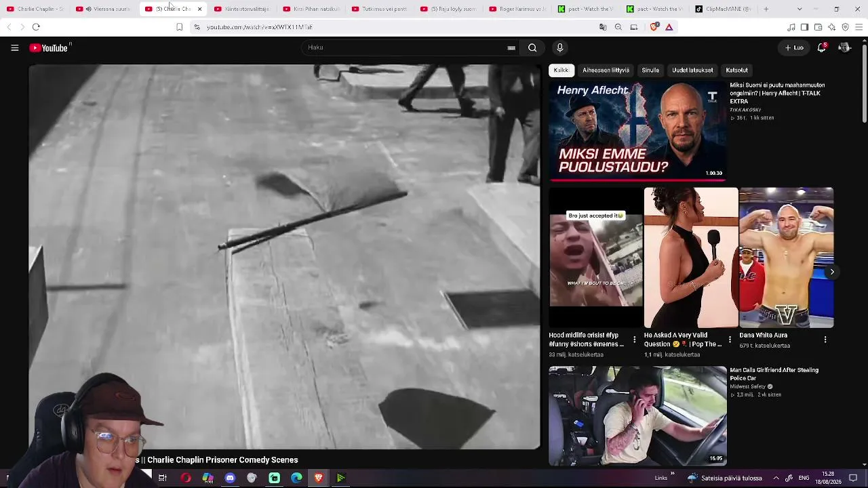
Task: Switch to the Kiinteistönvälittäjä browser tab
Action: pyautogui.click(x=242, y=9)
